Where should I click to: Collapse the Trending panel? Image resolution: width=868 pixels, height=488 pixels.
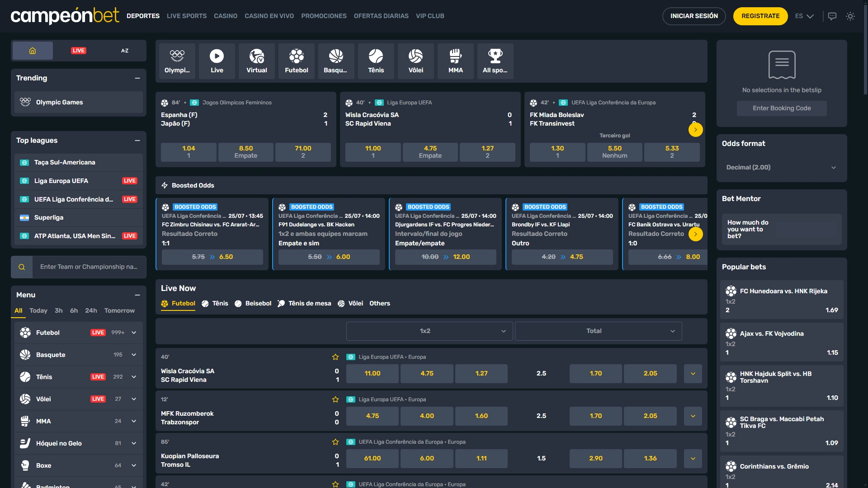[x=137, y=78]
